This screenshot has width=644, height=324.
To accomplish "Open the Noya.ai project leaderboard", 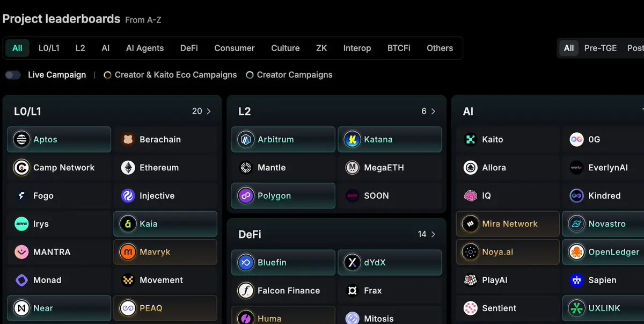I will pyautogui.click(x=508, y=252).
